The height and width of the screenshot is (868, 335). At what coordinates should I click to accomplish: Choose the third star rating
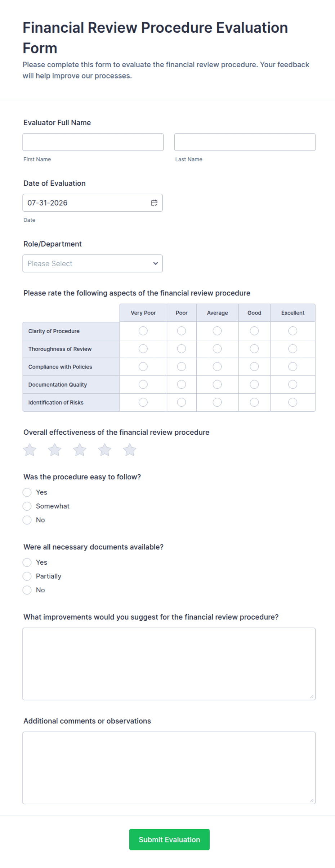(80, 450)
